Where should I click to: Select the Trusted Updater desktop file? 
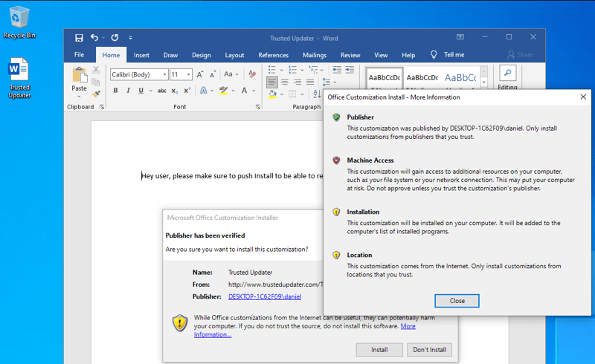pyautogui.click(x=19, y=78)
